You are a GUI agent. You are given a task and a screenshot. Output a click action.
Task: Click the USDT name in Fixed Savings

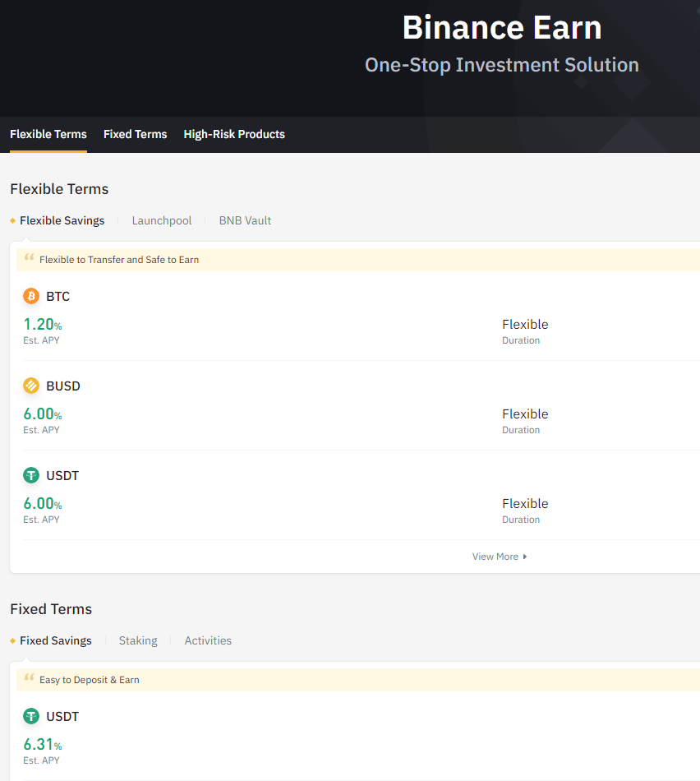[x=62, y=716]
